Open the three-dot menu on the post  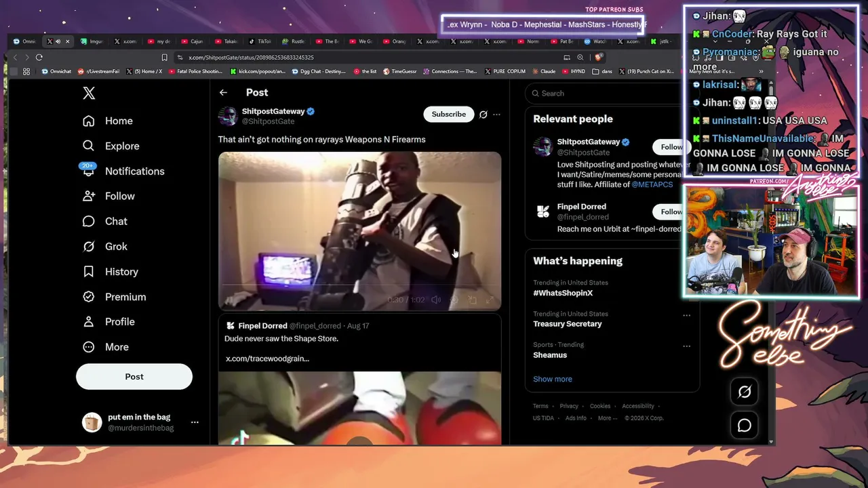(496, 115)
